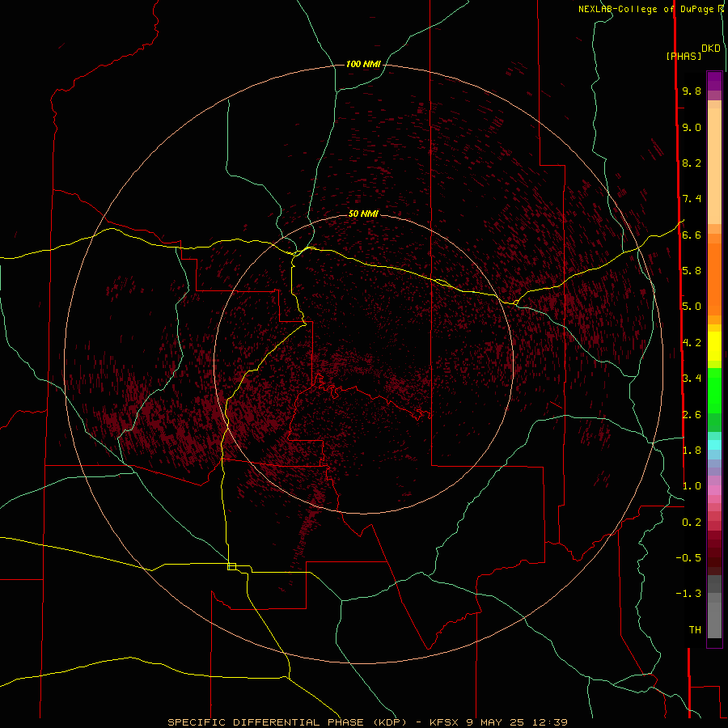Click the yellow segment of the color bar
This screenshot has height=728, width=728.
pyautogui.click(x=714, y=346)
